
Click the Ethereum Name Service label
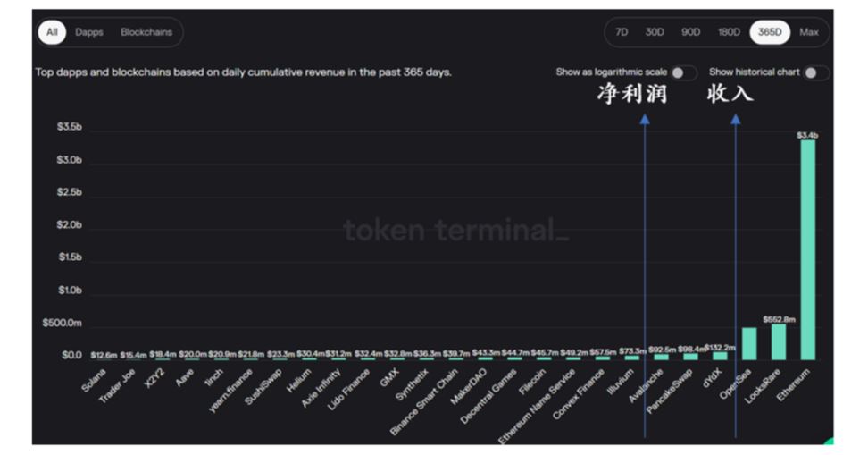pyautogui.click(x=536, y=406)
